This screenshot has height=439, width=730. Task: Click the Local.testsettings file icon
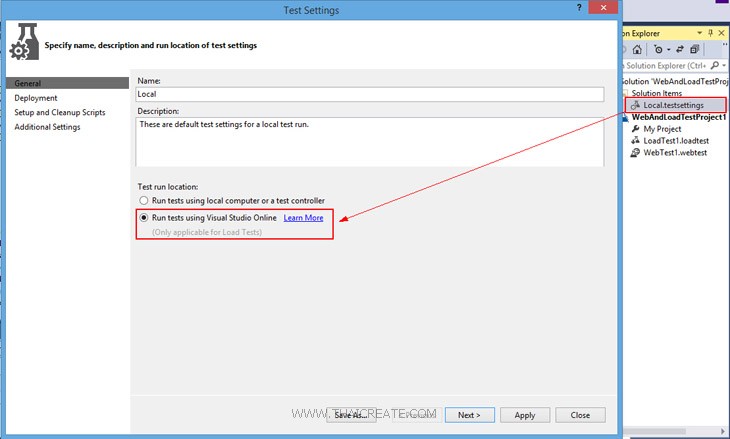pyautogui.click(x=635, y=105)
